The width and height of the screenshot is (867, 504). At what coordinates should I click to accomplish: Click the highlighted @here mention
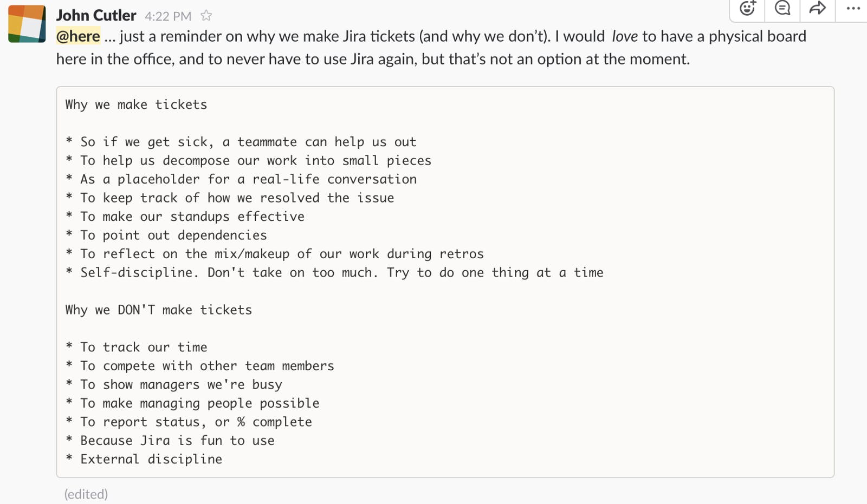pyautogui.click(x=78, y=36)
